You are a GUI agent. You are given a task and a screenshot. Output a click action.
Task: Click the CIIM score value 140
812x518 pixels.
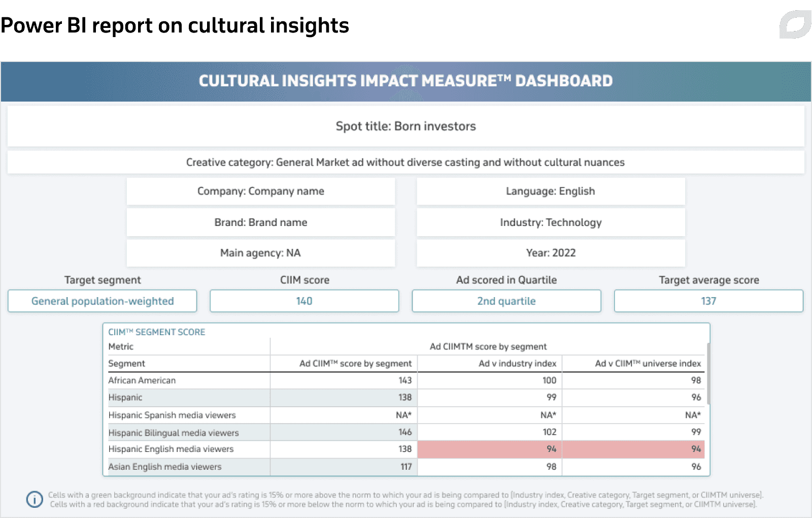[304, 301]
